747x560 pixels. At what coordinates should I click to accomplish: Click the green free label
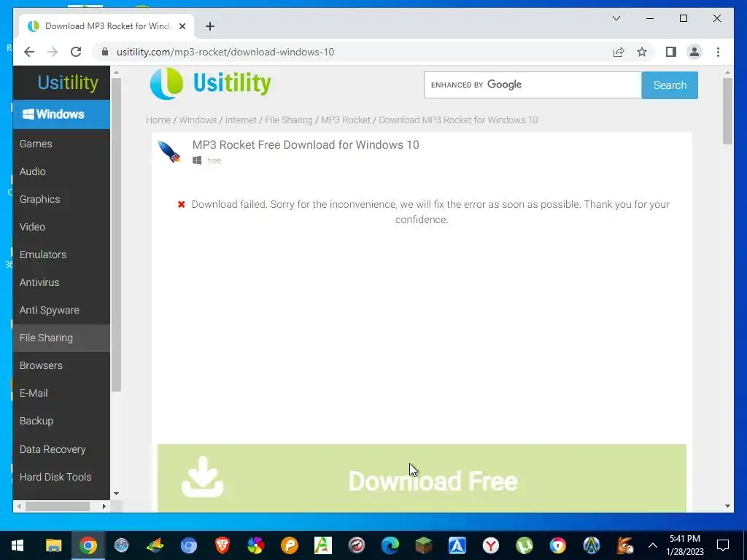point(214,160)
